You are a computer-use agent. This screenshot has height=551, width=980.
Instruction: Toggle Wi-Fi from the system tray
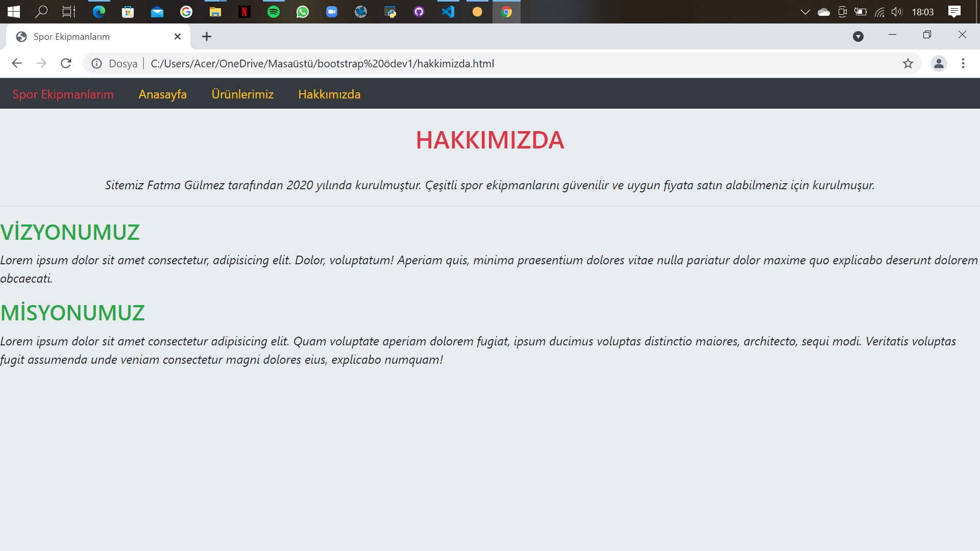pyautogui.click(x=880, y=11)
